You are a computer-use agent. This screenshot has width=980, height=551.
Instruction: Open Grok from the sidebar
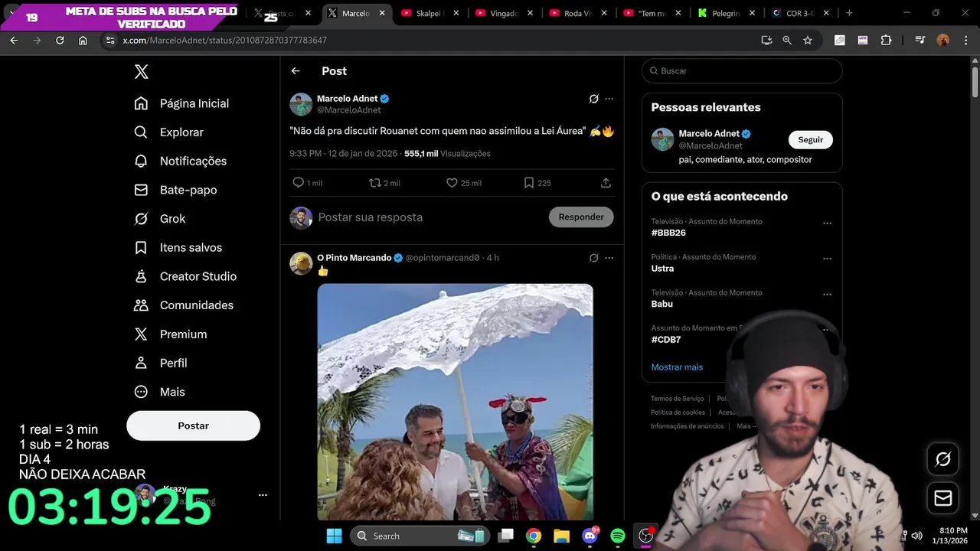(x=159, y=219)
